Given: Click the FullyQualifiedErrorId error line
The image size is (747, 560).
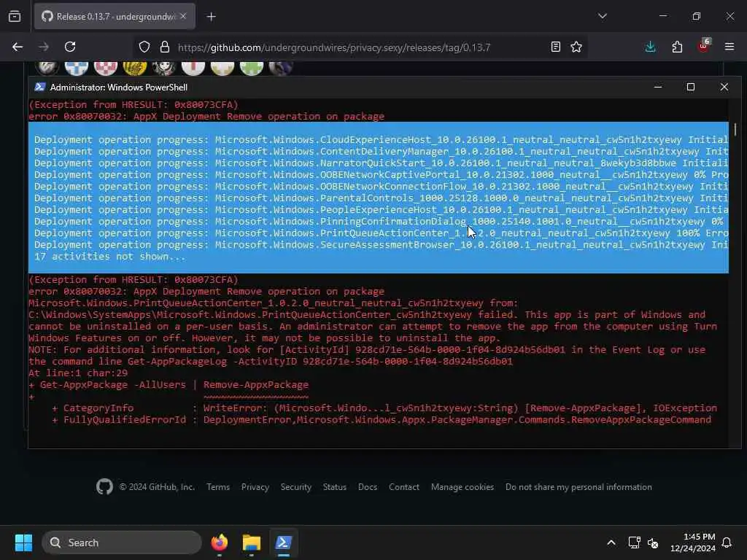Looking at the screenshot, I should [381, 419].
